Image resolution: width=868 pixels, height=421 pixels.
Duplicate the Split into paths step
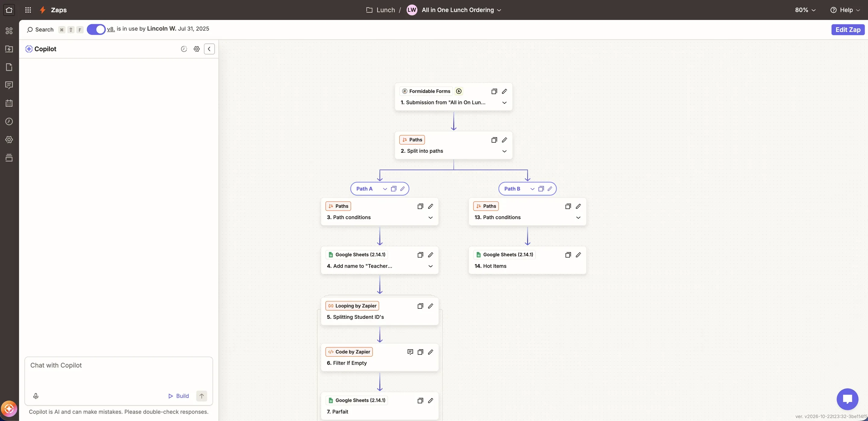[x=494, y=140]
